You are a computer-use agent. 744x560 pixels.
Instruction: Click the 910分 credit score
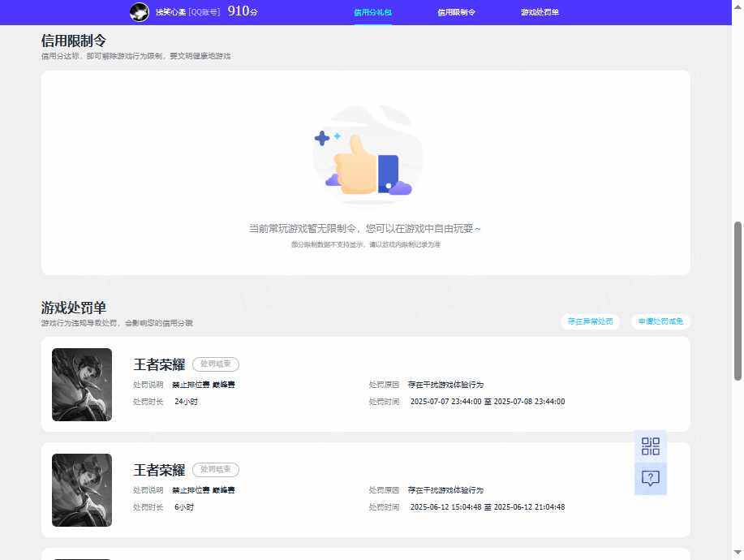(243, 11)
